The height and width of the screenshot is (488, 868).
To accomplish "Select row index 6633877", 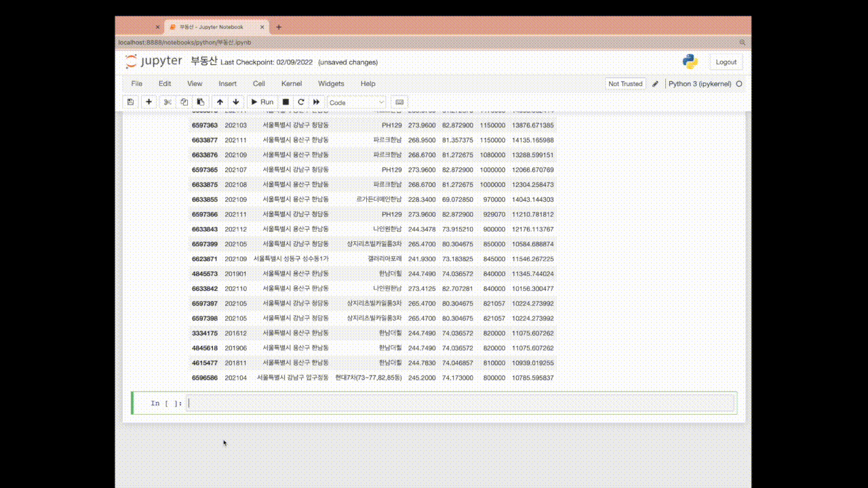I will coord(205,140).
